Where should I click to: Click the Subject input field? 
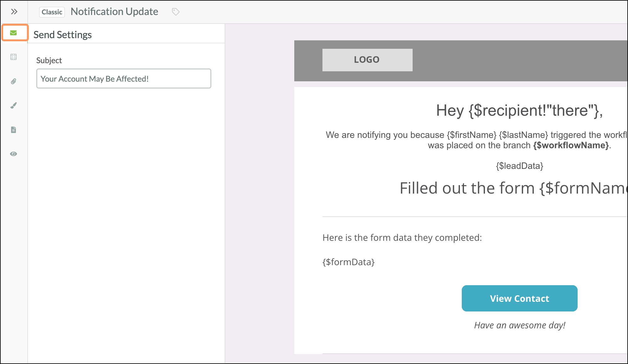124,78
